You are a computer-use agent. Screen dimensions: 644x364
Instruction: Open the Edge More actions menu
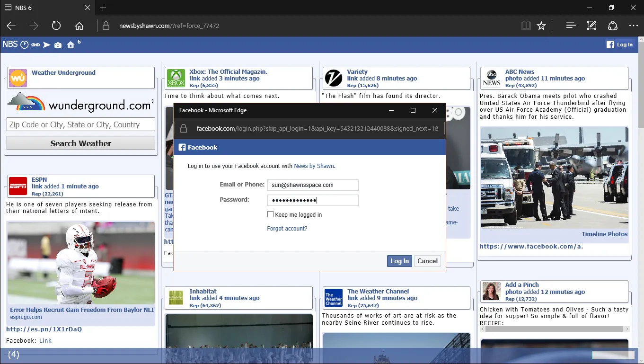click(634, 26)
